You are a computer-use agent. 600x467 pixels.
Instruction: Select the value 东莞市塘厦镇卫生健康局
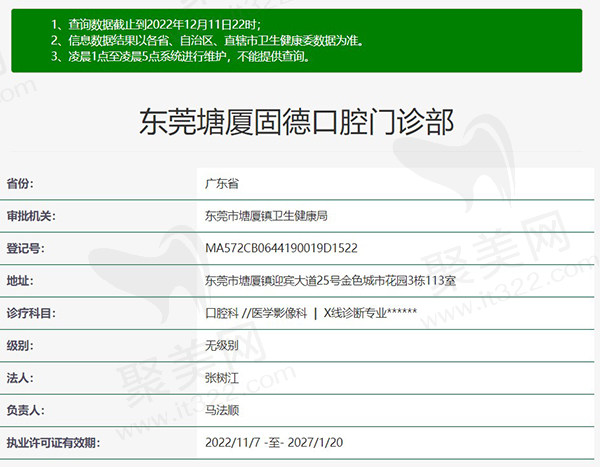[266, 216]
